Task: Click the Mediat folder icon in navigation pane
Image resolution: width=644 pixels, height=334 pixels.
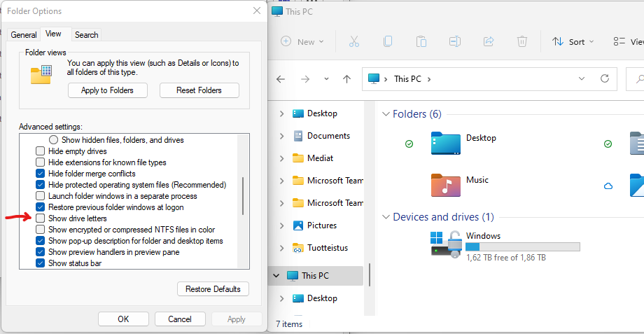Action: coord(298,158)
